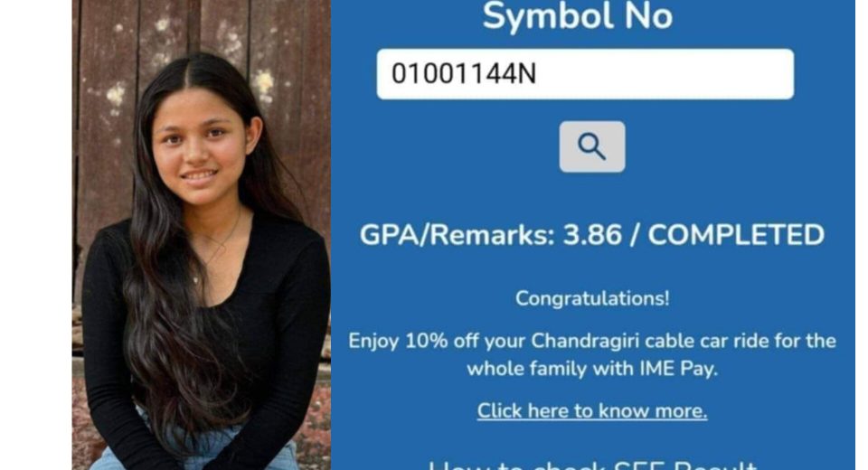Click the 3.86 GPA value
868x470 pixels.
coord(592,235)
